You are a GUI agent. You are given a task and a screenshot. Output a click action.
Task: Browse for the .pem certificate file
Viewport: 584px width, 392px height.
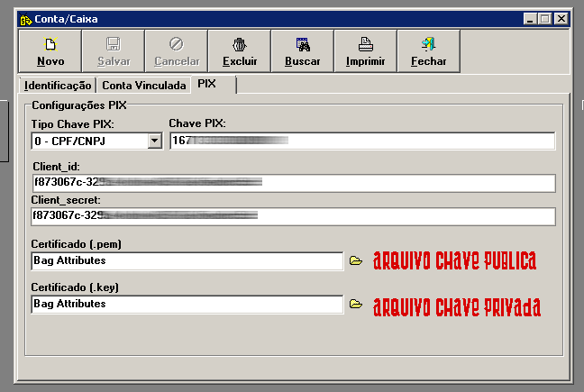pos(356,261)
